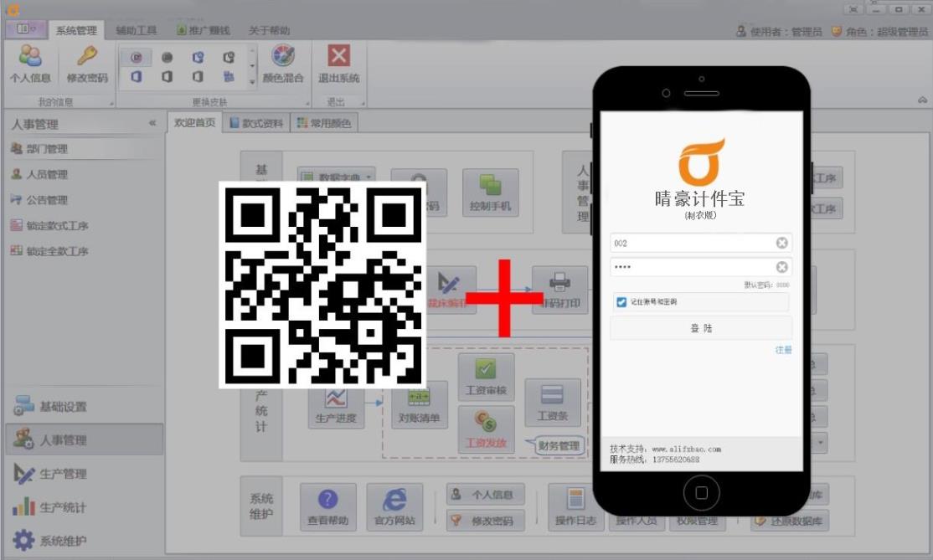933x560 pixels.
Task: Click the 还原数据库 button
Action: point(790,521)
